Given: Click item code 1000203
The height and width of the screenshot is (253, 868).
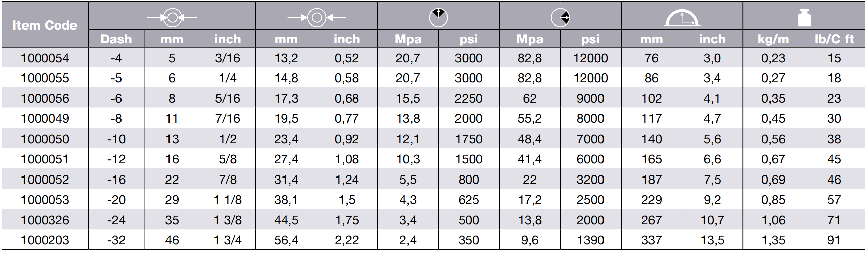Looking at the screenshot, I should point(45,240).
